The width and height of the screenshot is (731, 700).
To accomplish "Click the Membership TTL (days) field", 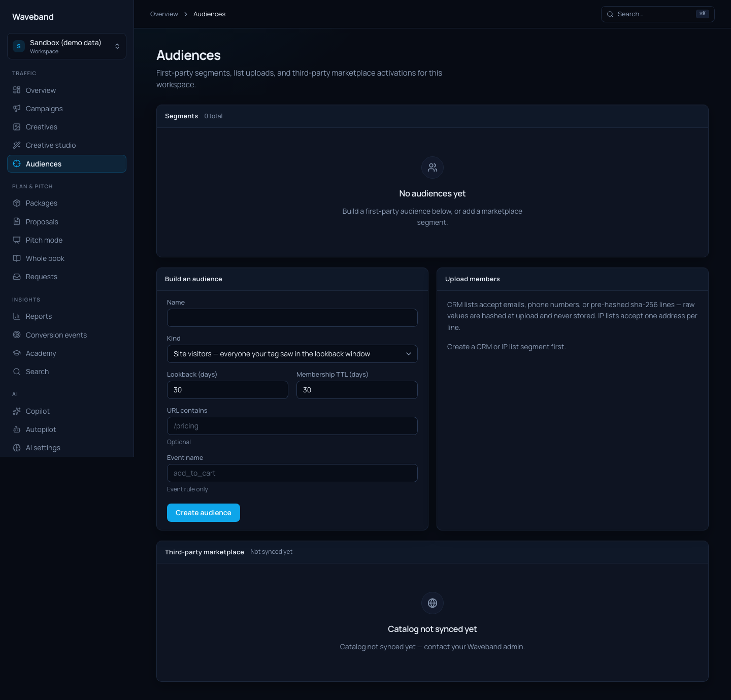I will [x=357, y=390].
